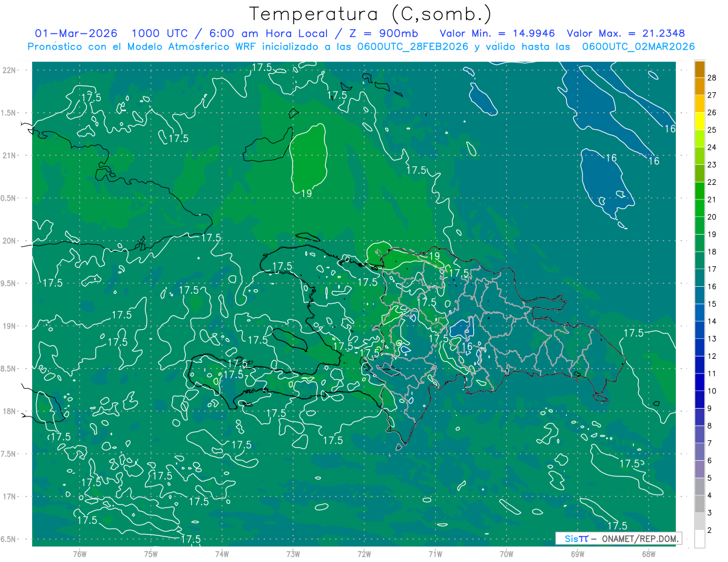This screenshot has height=562, width=728.
Task: Click the white bottom swatch below 2
Action: pyautogui.click(x=699, y=539)
